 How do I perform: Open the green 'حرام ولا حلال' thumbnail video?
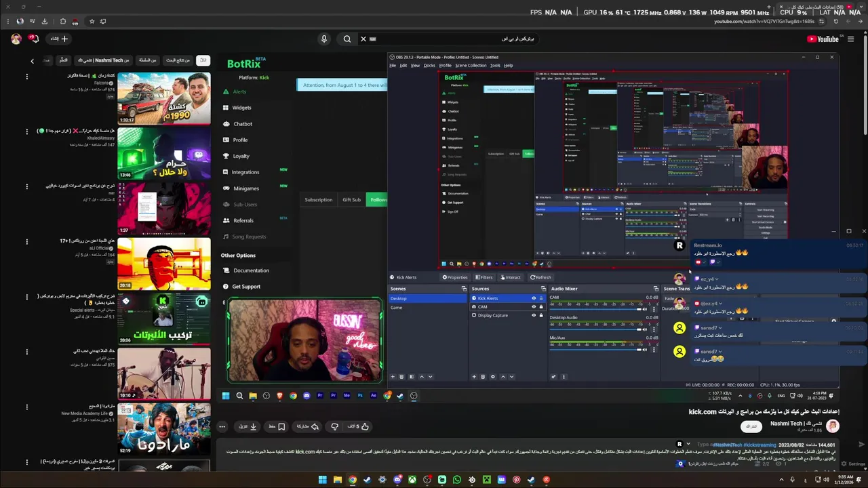click(164, 154)
